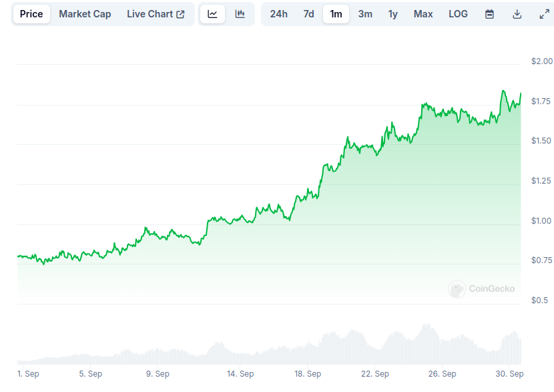This screenshot has width=554, height=392.
Task: Open the calendar date range picker
Action: pos(489,14)
